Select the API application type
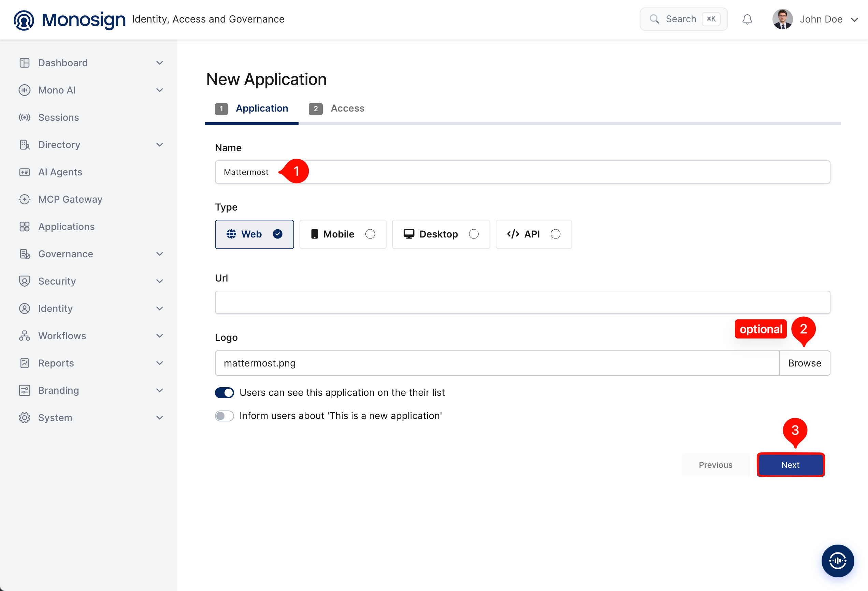This screenshot has height=591, width=868. point(534,234)
